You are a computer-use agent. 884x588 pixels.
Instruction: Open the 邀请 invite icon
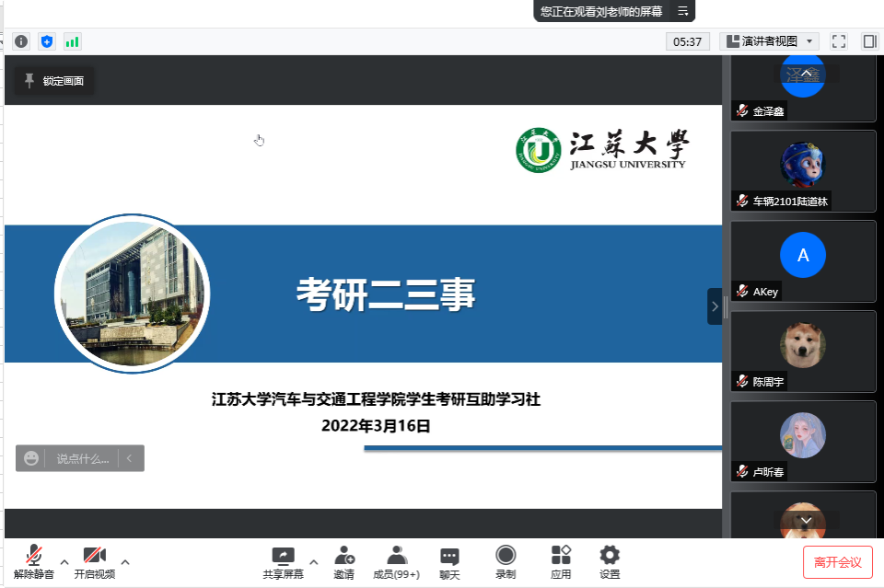[343, 561]
